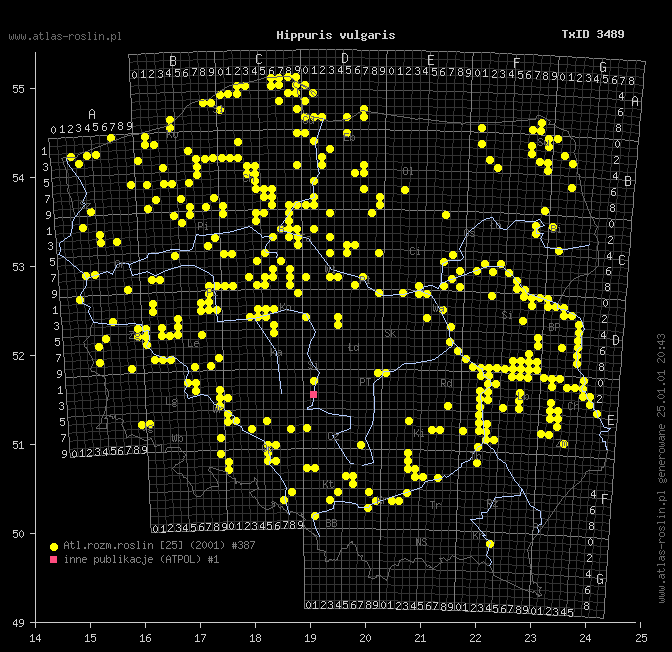Click the NS city label

421,542
